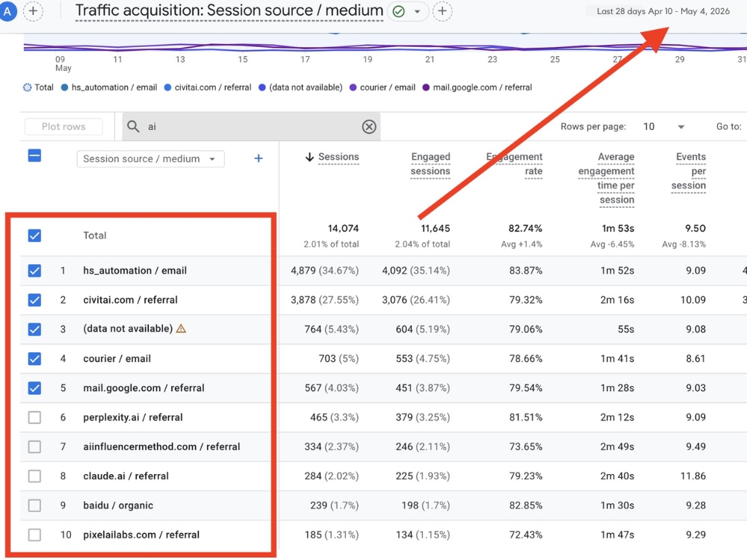The width and height of the screenshot is (747, 560).
Task: Click engagement rate cell 73.65%
Action: 525,447
